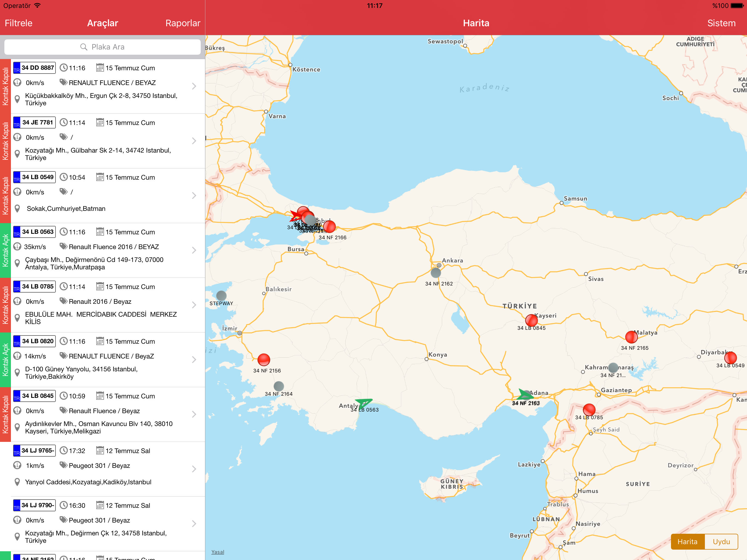Tap clock icon in 34 LB 0845 row
This screenshot has width=747, height=560.
(63, 396)
